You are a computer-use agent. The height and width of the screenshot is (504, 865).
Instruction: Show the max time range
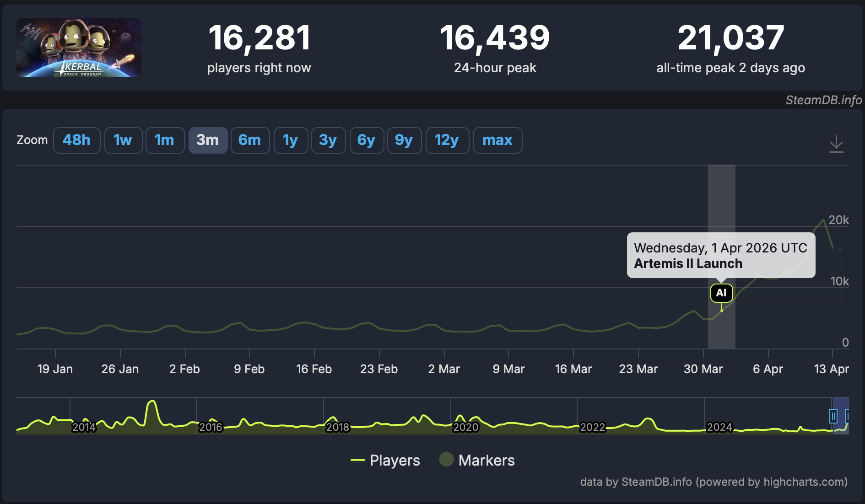(x=497, y=140)
